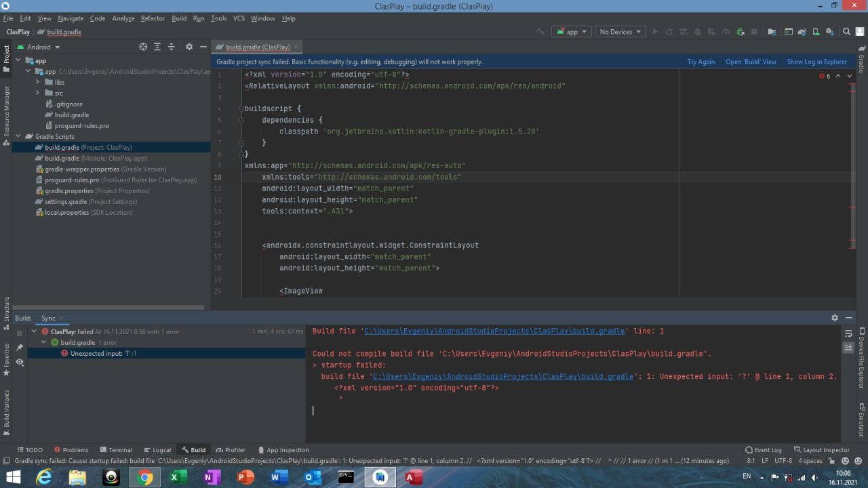
Task: Open the Layout Inspector
Action: click(x=821, y=450)
